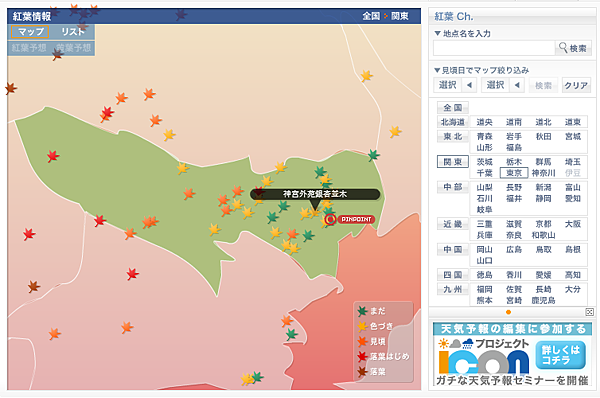This screenshot has height=398, width=600.
Task: Click the クリア button
Action: [x=576, y=85]
